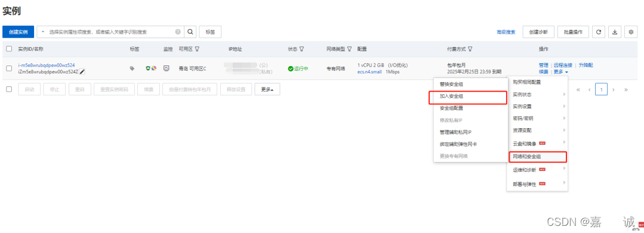Expand the bottom bar 更多 button
The height and width of the screenshot is (233, 644).
point(267,89)
